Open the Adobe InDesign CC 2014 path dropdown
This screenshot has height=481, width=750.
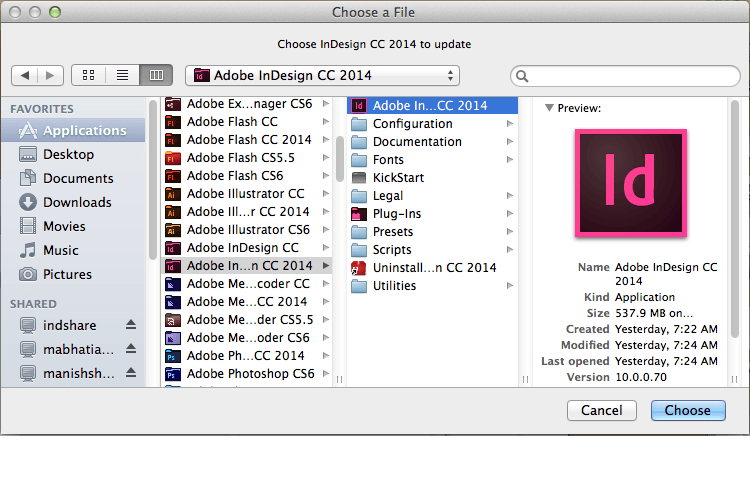pos(322,76)
